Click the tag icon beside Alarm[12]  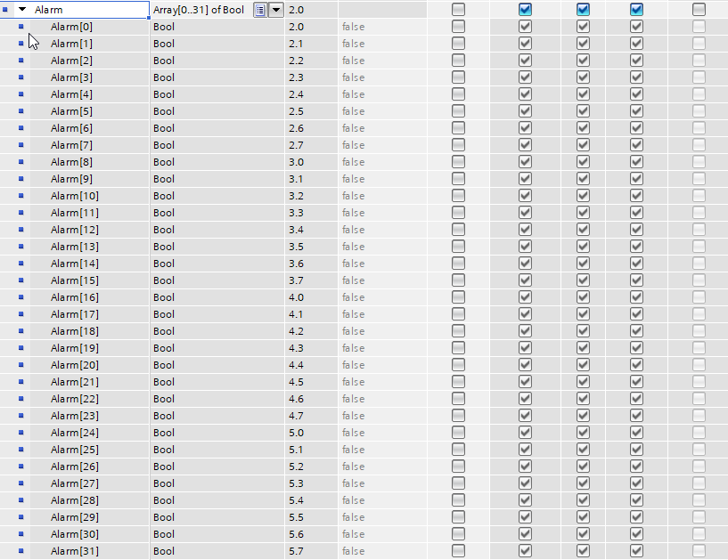[x=20, y=229]
